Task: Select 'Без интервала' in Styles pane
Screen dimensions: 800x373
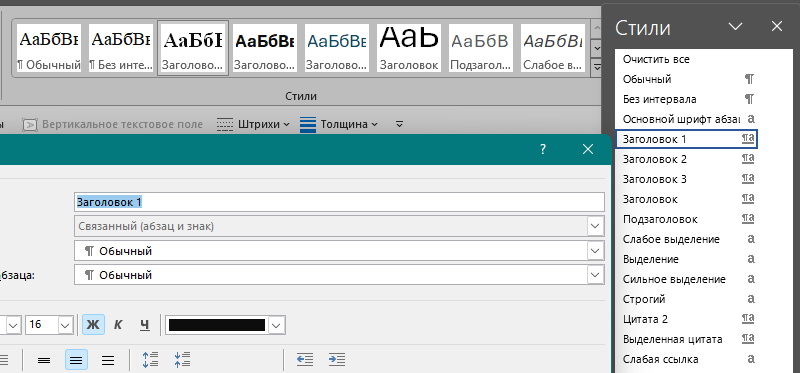Action: click(686, 99)
